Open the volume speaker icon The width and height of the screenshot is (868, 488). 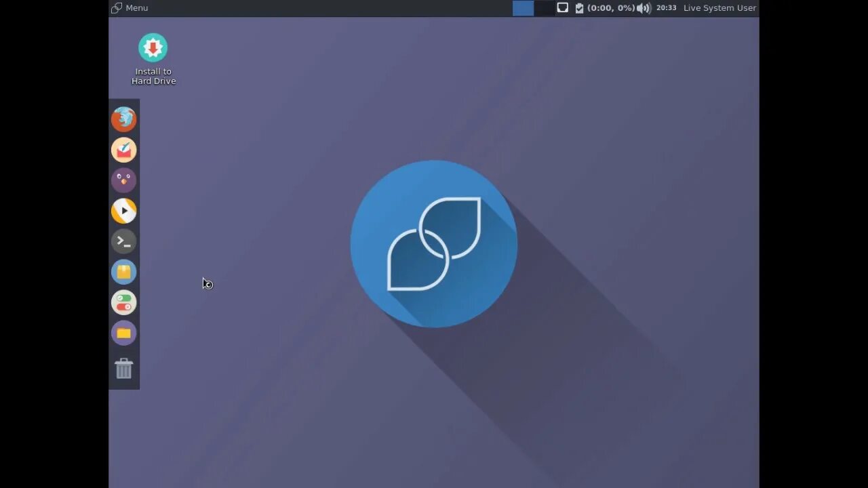coord(644,8)
